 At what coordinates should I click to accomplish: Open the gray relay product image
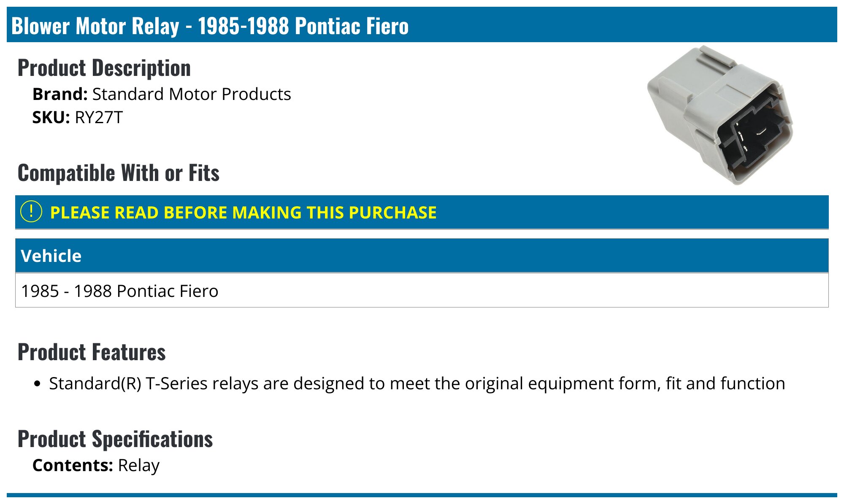(720, 115)
